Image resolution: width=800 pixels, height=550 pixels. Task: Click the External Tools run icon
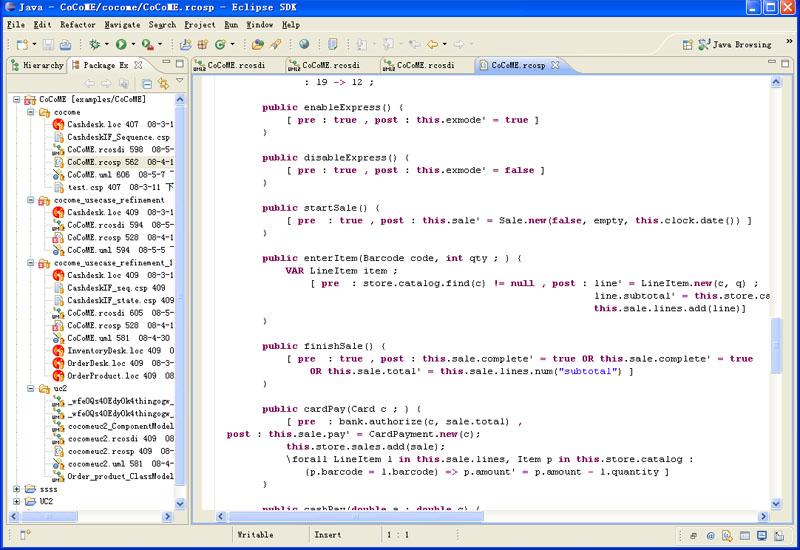point(147,45)
